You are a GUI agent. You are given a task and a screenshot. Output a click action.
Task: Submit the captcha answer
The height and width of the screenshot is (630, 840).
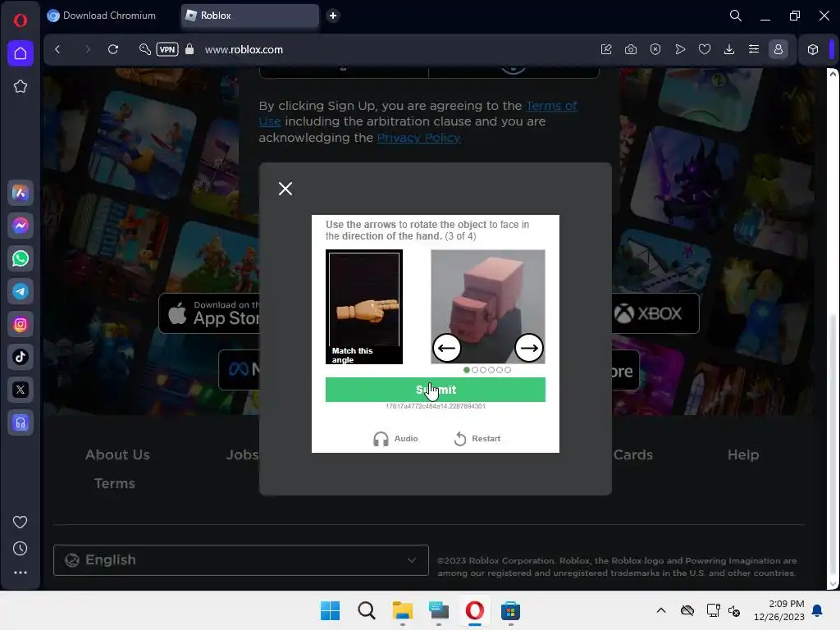coord(436,390)
